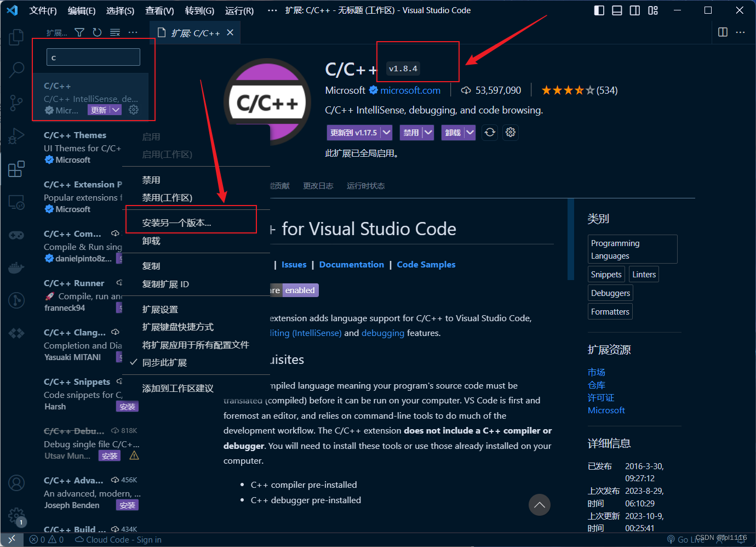Viewport: 756px width, 547px height.
Task: Open the Manage gear in activity bar
Action: (16, 515)
